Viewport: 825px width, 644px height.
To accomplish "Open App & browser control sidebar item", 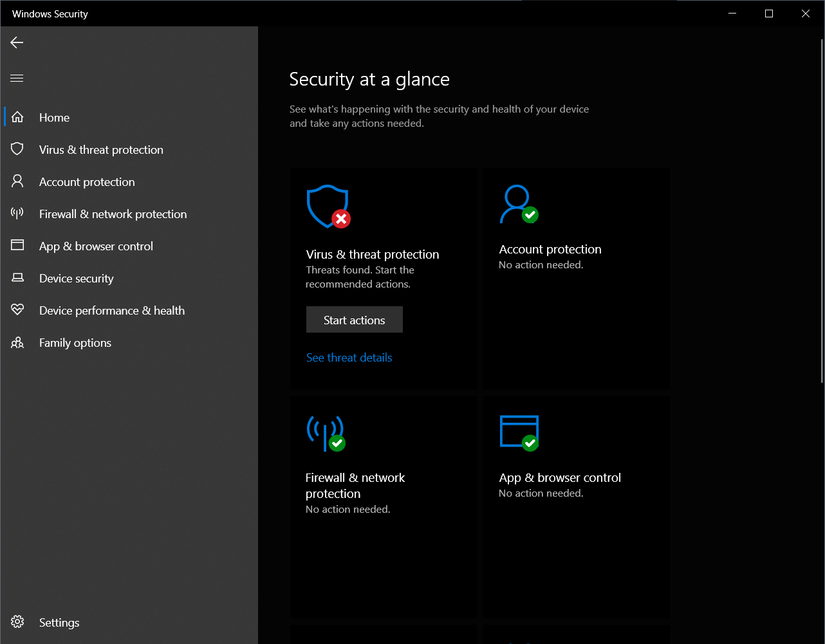I will pos(129,246).
